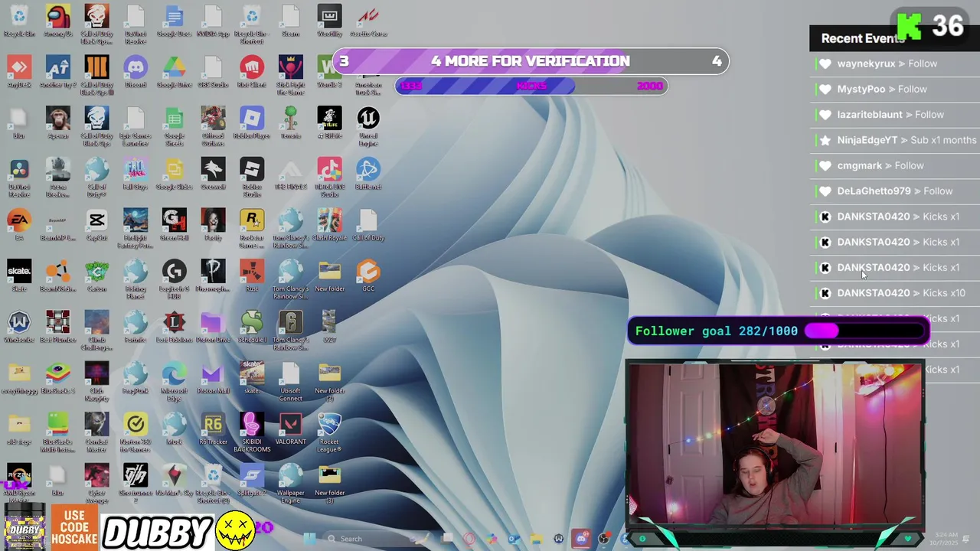Open OBS Studio from the taskbar

click(x=604, y=539)
